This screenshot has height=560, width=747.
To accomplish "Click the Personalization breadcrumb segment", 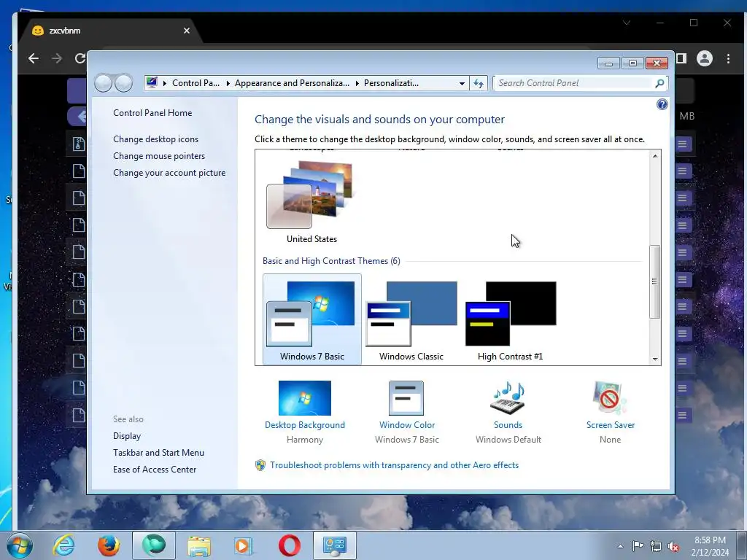I will coord(391,83).
